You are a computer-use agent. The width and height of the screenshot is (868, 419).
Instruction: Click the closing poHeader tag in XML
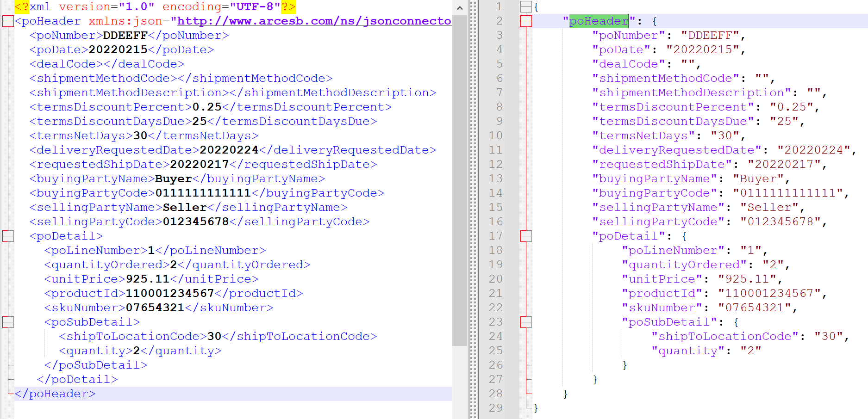pyautogui.click(x=55, y=394)
